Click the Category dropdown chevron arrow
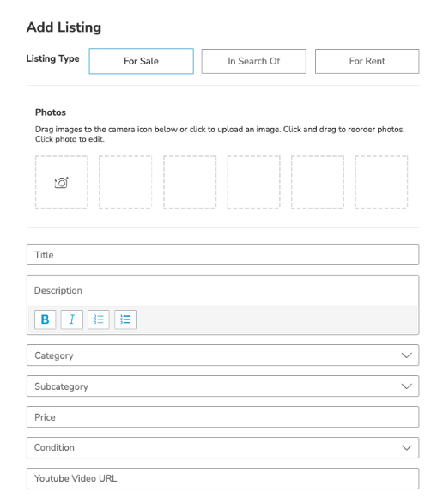Image resolution: width=443 pixels, height=504 pixels. [x=407, y=355]
